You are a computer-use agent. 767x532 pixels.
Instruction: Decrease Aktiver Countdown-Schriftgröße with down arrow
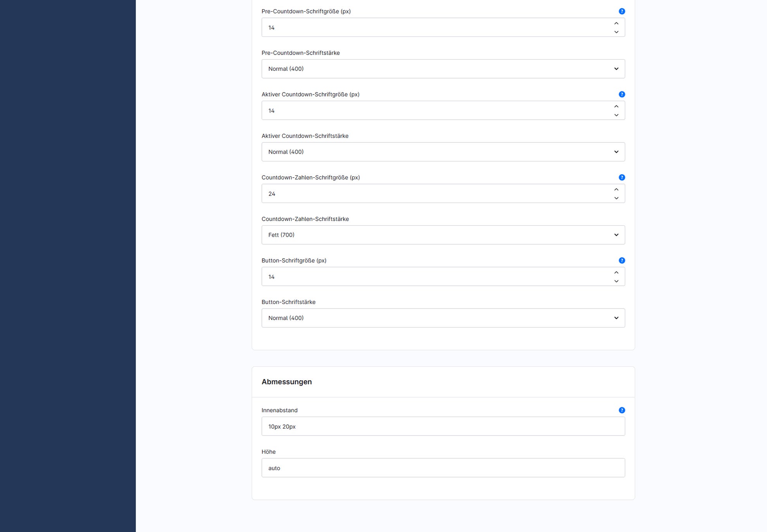point(616,115)
